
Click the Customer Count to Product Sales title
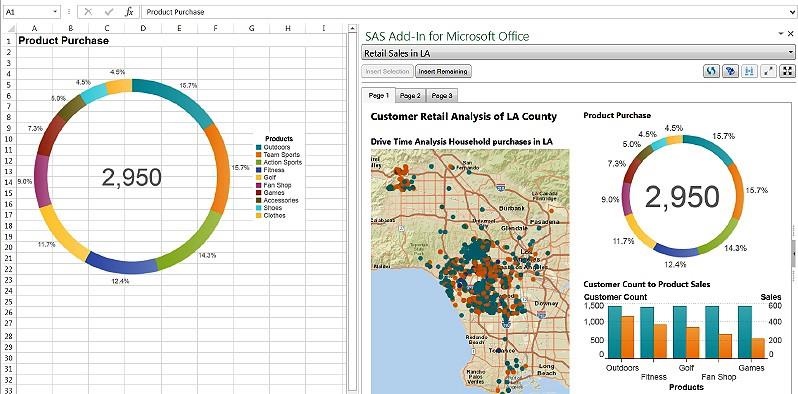click(646, 284)
